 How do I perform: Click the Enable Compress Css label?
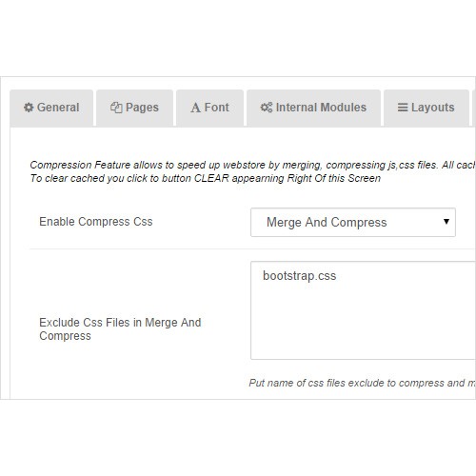[x=96, y=222]
